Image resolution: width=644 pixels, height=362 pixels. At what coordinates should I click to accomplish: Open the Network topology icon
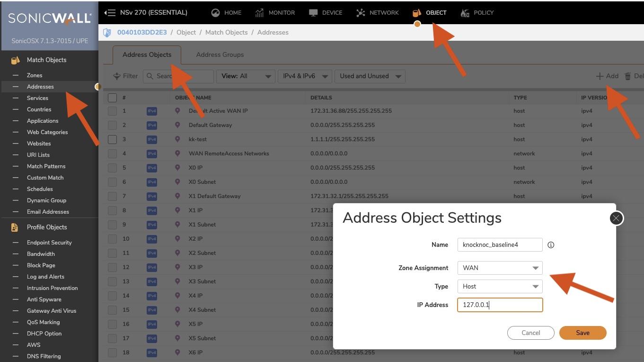pyautogui.click(x=361, y=13)
